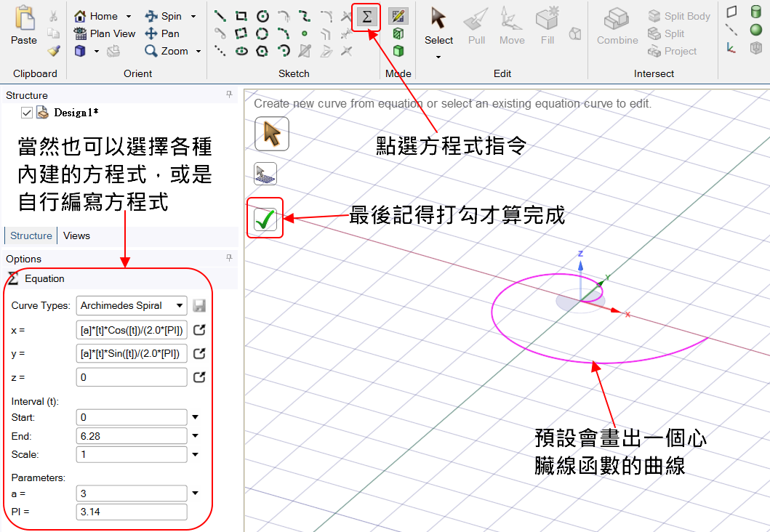The width and height of the screenshot is (770, 532).
Task: Select the Construction Line (dotted) tool
Action: (x=220, y=51)
